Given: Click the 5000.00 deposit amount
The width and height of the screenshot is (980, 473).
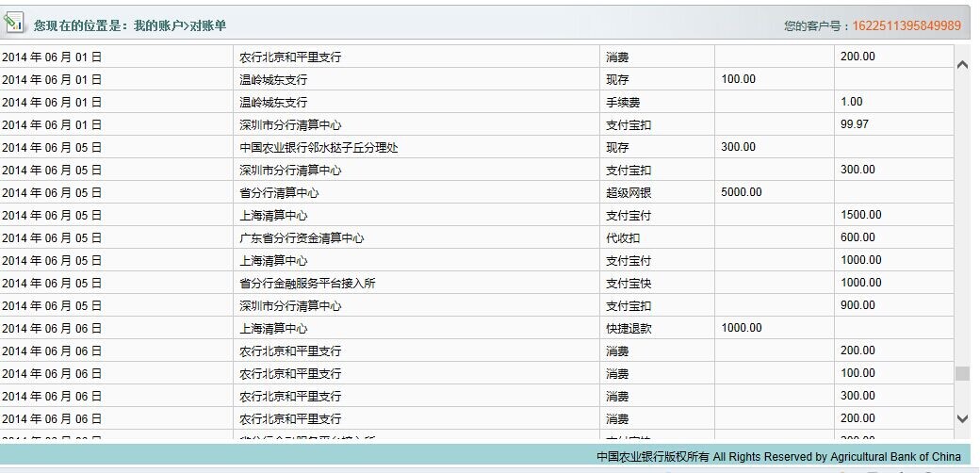Looking at the screenshot, I should (742, 192).
